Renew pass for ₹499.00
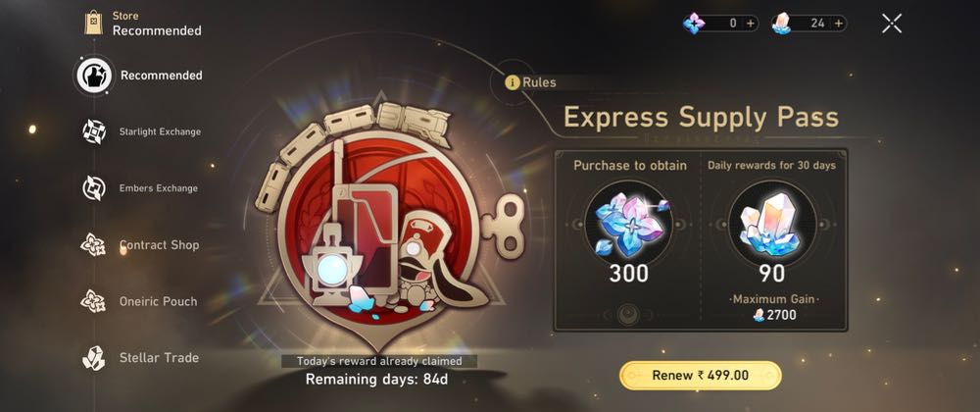The height and width of the screenshot is (412, 980). [700, 375]
